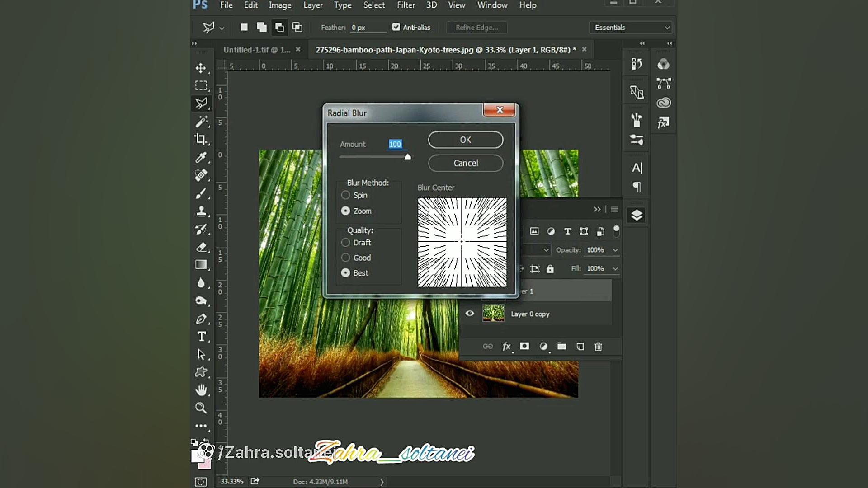Viewport: 868px width, 488px height.
Task: Select Best quality option
Action: [x=345, y=273]
